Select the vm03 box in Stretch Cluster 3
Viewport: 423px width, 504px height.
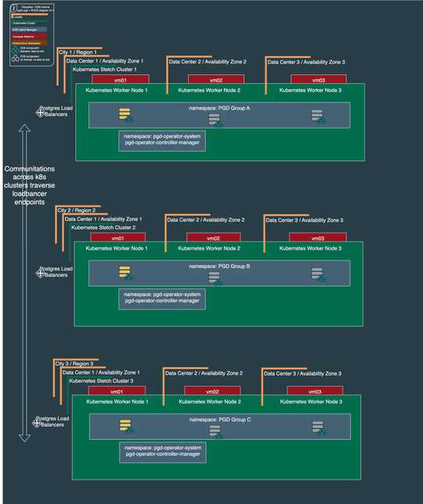point(315,391)
